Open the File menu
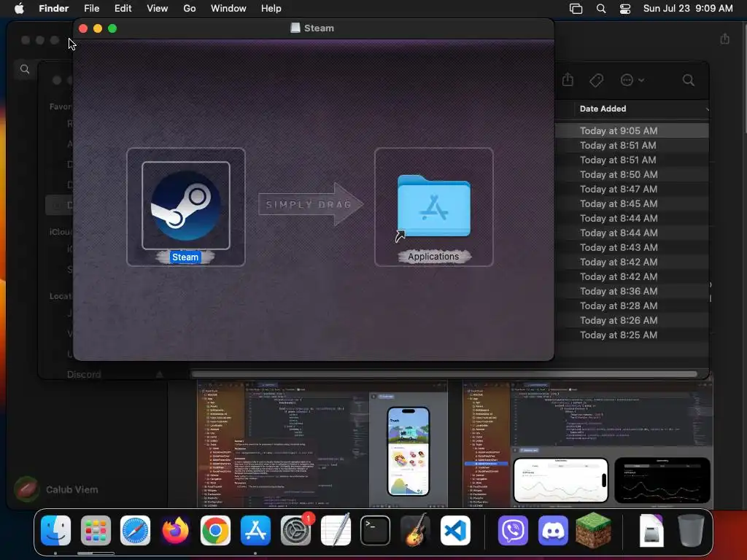This screenshot has width=747, height=560. click(91, 9)
